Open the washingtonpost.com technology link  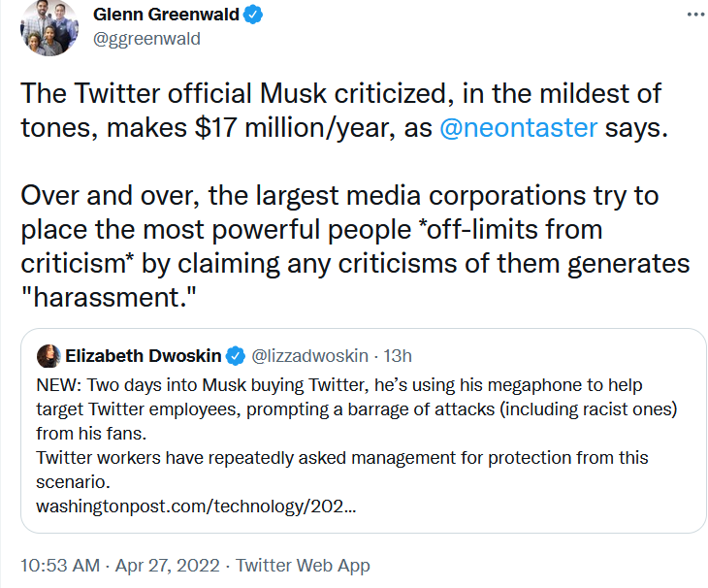tap(196, 507)
